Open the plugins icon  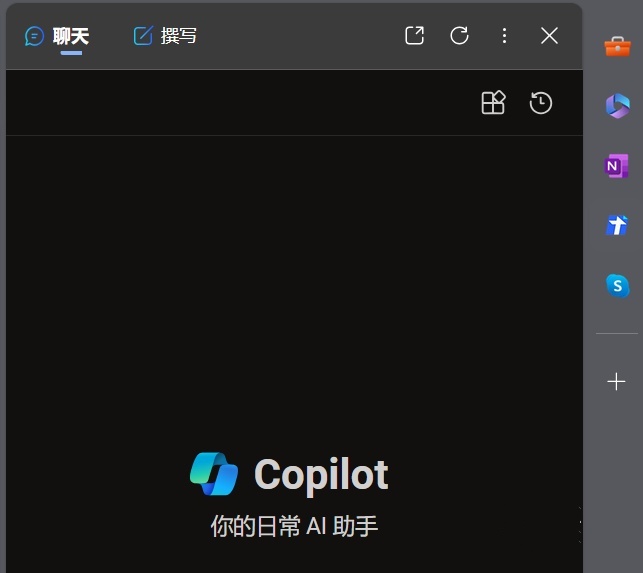click(493, 102)
